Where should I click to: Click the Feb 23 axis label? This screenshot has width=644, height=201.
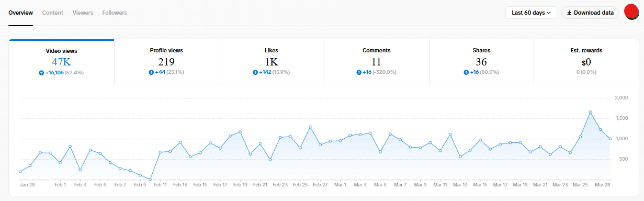(x=280, y=185)
